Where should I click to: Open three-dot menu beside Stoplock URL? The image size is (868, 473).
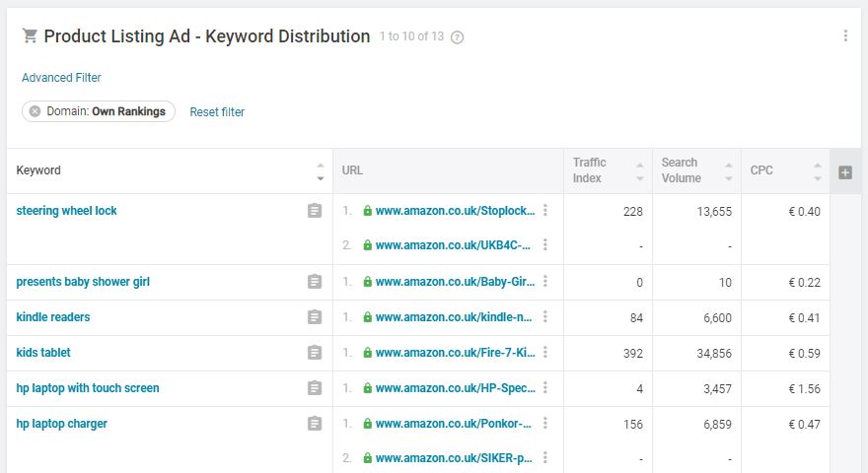545,210
